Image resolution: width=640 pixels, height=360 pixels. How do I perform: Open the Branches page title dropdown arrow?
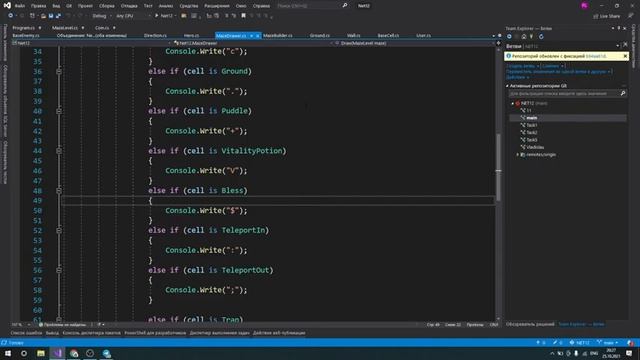(618, 46)
